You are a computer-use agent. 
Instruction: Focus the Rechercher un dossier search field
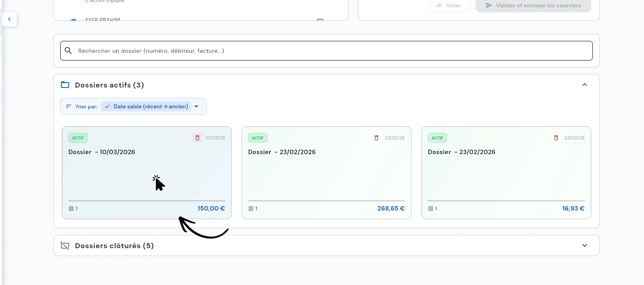click(327, 51)
